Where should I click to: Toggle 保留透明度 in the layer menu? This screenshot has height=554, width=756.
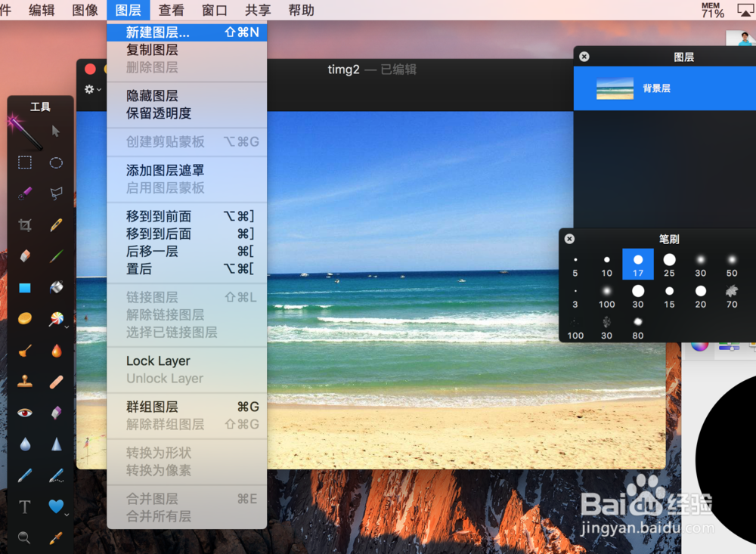pos(187,113)
